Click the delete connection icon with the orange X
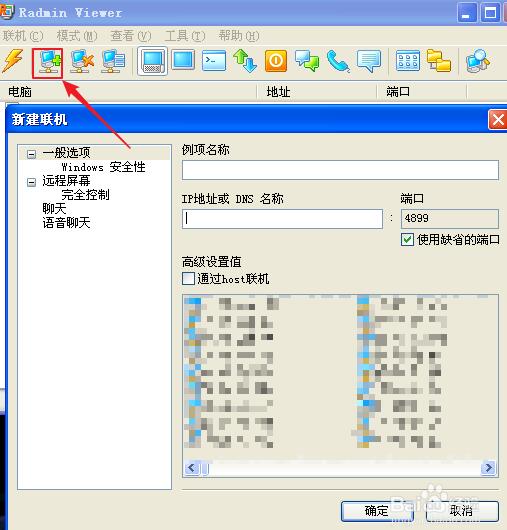 tap(81, 62)
